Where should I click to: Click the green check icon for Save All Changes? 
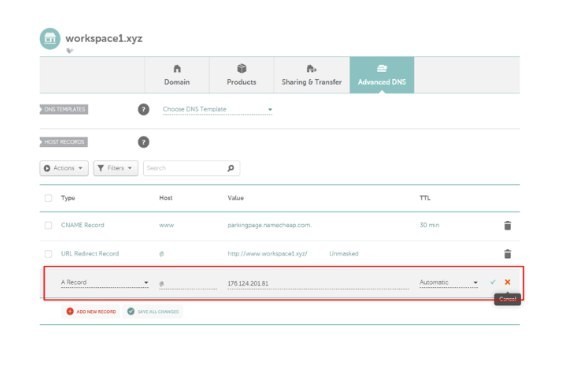[x=130, y=311]
